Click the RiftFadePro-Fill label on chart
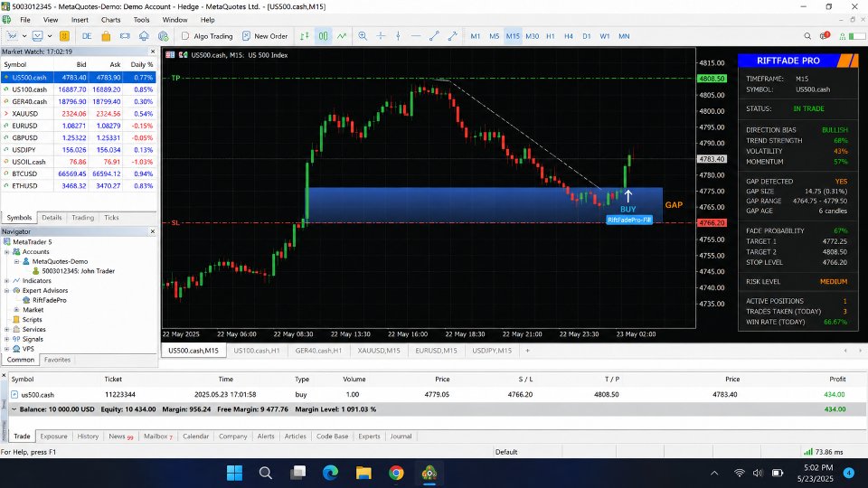Screen dimensions: 868x488 [629, 220]
